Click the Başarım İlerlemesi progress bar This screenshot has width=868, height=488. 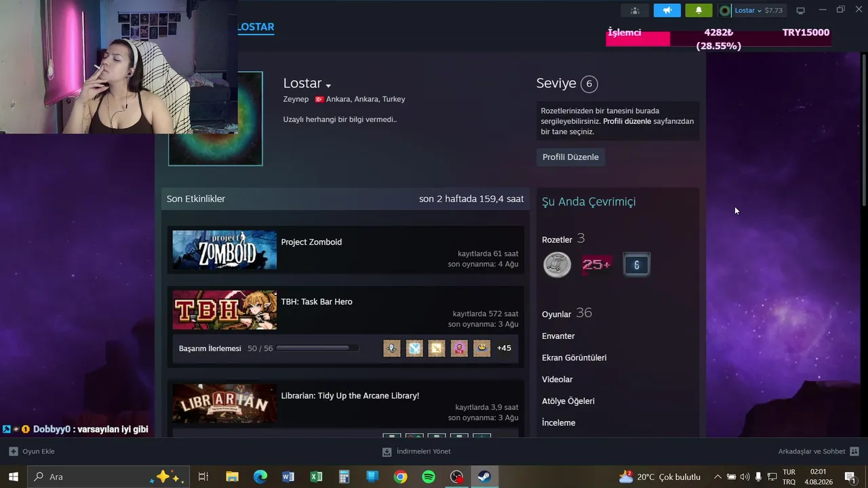coord(317,348)
